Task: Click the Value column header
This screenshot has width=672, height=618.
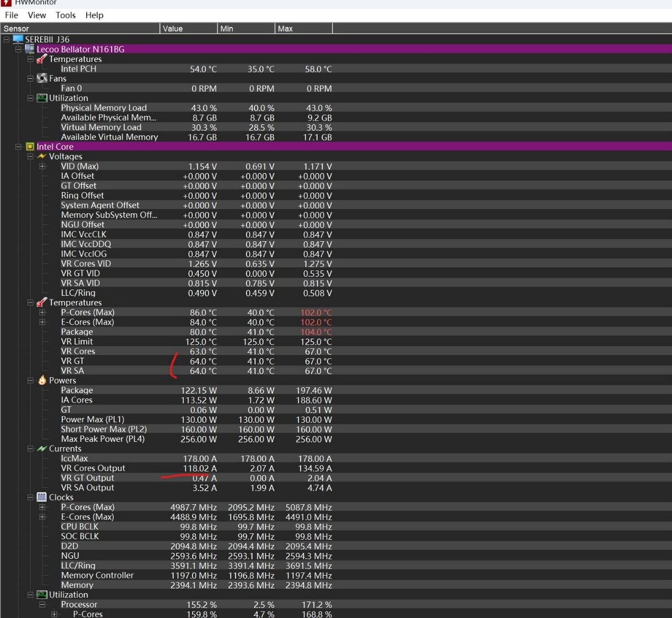Action: (x=188, y=29)
